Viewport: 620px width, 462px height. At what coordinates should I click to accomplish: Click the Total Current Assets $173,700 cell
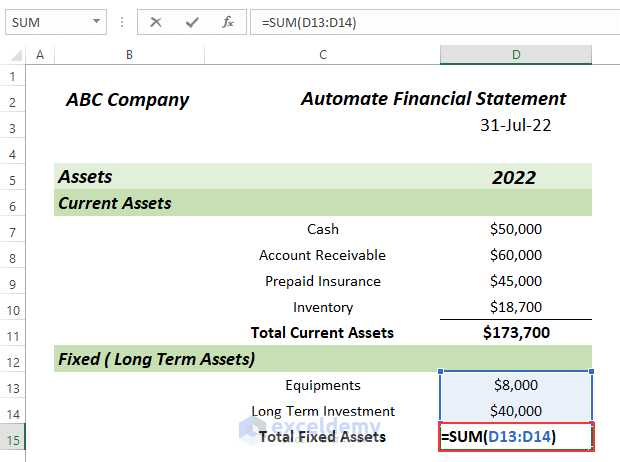tap(516, 333)
